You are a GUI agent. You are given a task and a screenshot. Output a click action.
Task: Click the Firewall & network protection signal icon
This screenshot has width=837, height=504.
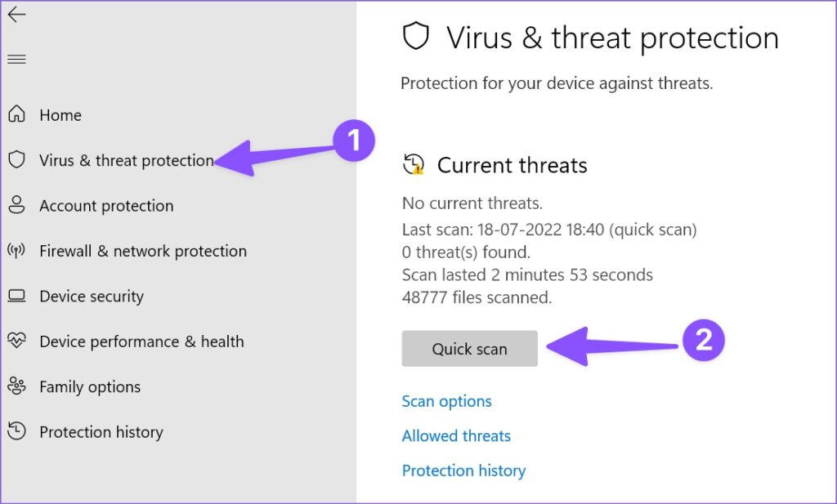(x=17, y=251)
